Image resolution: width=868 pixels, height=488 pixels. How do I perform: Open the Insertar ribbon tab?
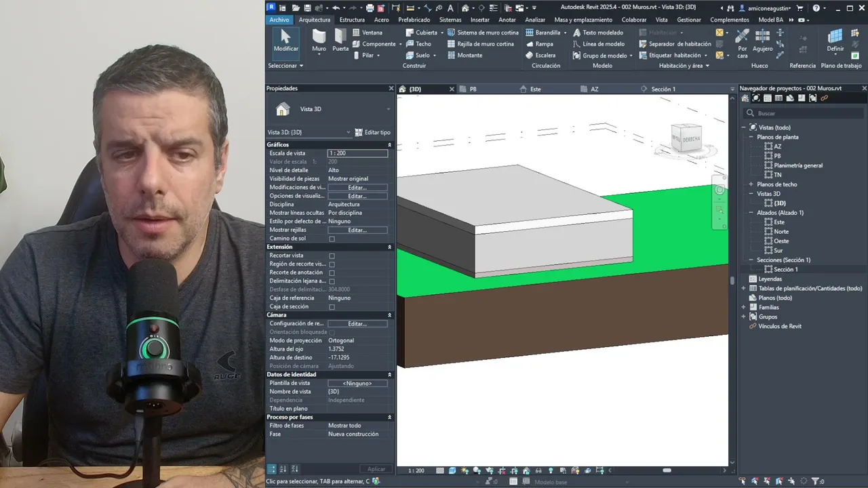480,20
